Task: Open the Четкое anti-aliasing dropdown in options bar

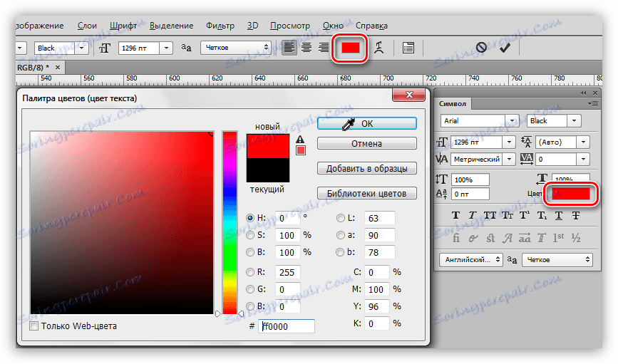Action: (x=236, y=48)
